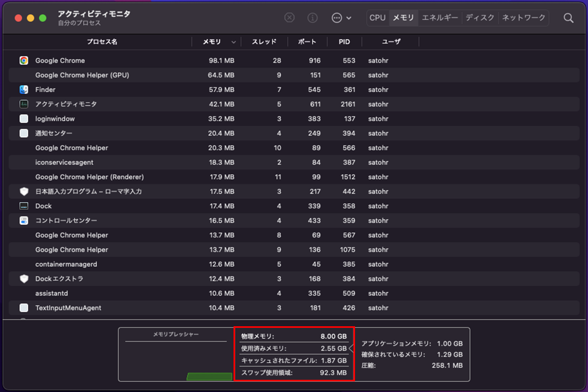Switch to the CPU tab
The image size is (588, 392).
tap(377, 18)
